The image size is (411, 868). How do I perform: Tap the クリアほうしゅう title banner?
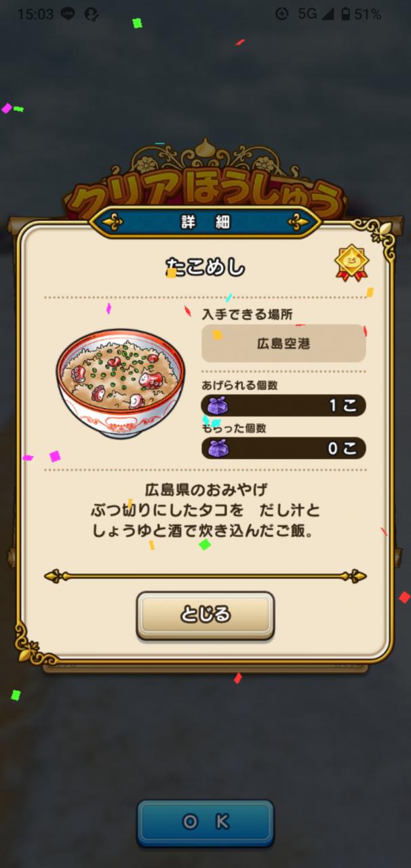pos(205,193)
